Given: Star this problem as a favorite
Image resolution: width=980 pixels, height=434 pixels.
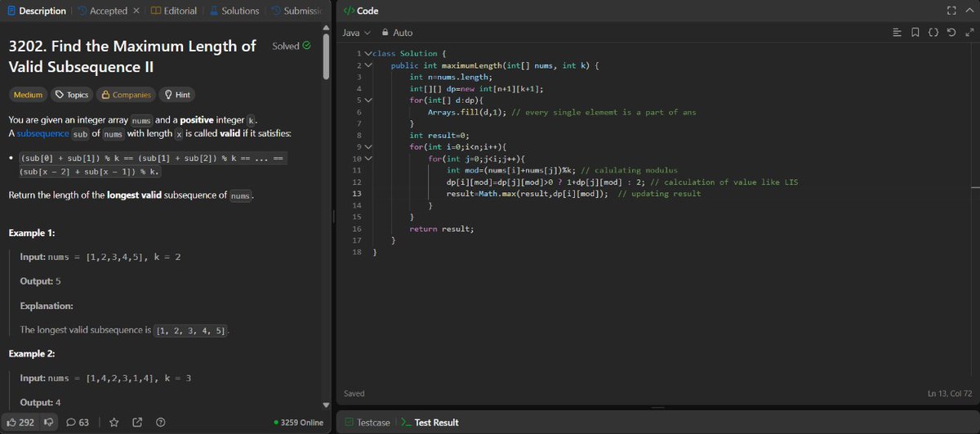Looking at the screenshot, I should click(114, 422).
